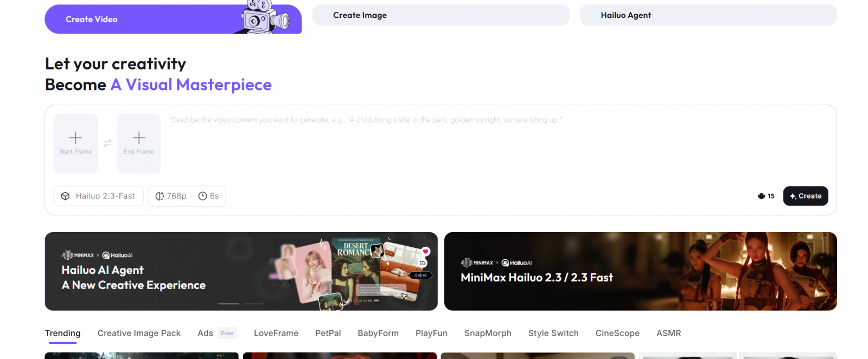Change the 6s duration setting

pyautogui.click(x=209, y=196)
